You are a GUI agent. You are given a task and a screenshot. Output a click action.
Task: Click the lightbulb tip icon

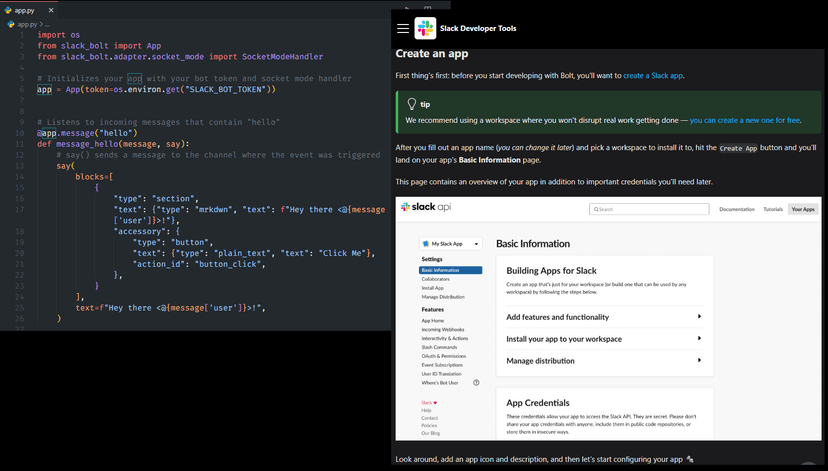point(411,104)
